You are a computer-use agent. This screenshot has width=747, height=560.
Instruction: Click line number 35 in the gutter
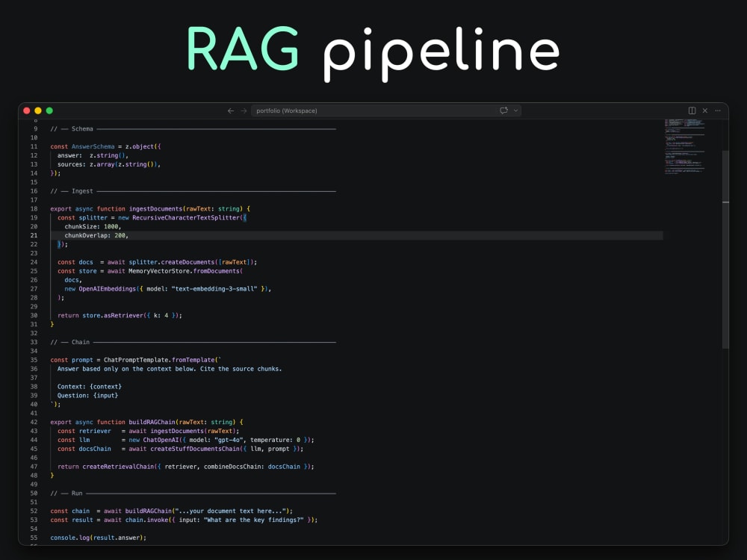tap(34, 360)
